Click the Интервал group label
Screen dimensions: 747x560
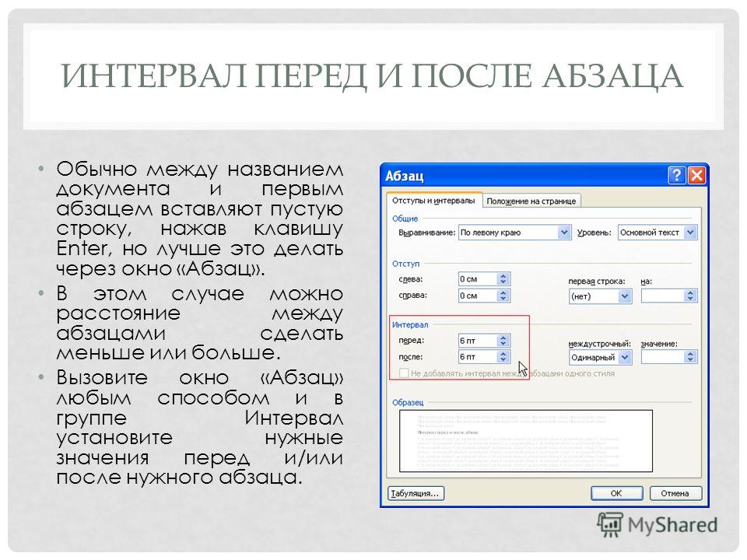pyautogui.click(x=410, y=325)
